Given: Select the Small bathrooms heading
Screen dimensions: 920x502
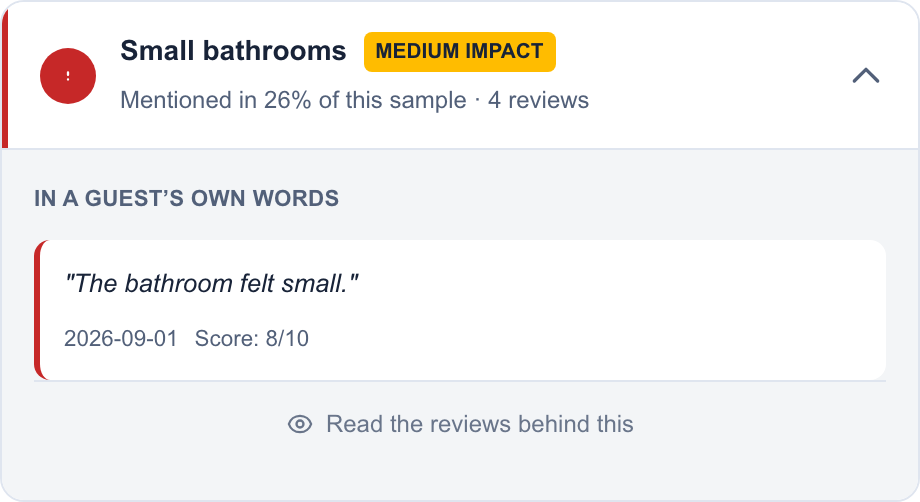Looking at the screenshot, I should [233, 51].
